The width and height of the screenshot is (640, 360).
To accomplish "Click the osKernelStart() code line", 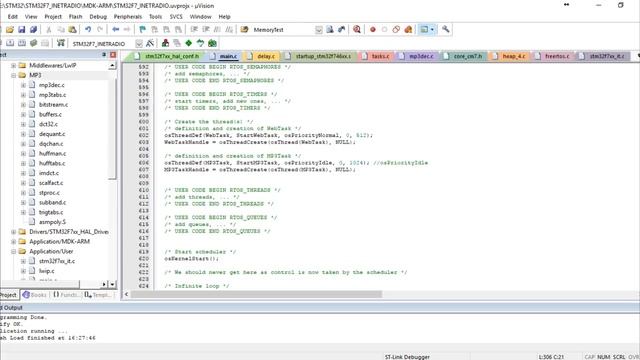I will [191, 259].
